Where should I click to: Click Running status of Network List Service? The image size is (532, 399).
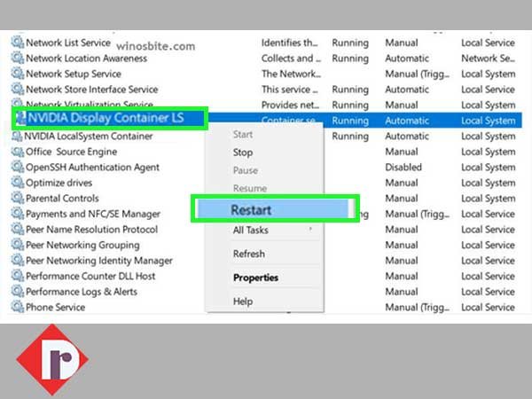pos(350,43)
